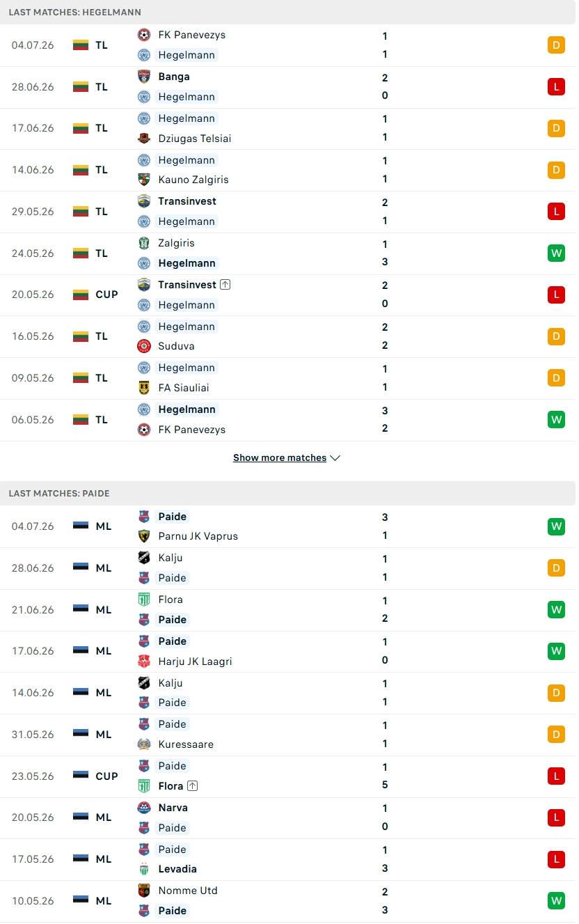The image size is (579, 924).
Task: Open the Paide vs Levadia match row
Action: coord(288,859)
